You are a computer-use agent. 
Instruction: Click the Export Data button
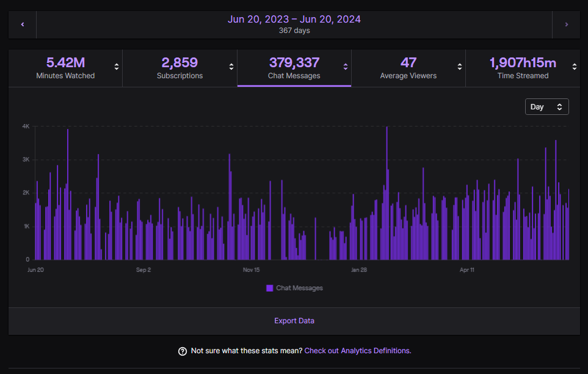[294, 320]
